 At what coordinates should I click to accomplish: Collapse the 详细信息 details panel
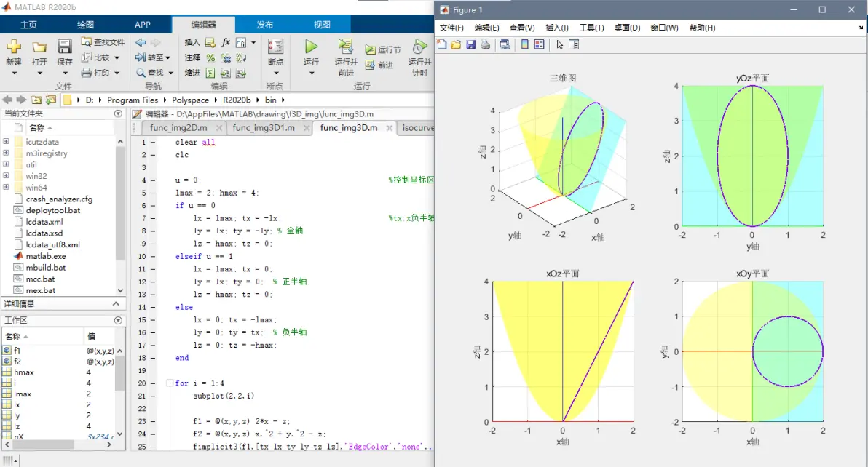point(116,303)
